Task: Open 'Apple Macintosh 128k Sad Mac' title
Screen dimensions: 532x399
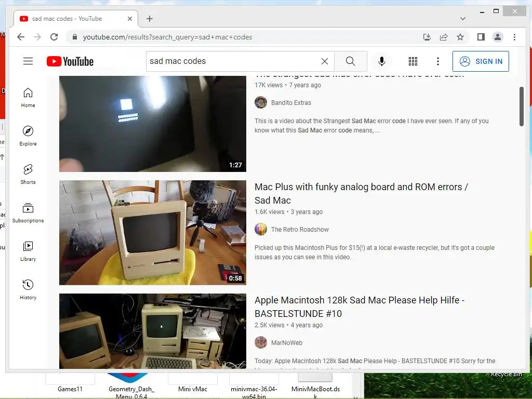Action: (360, 307)
